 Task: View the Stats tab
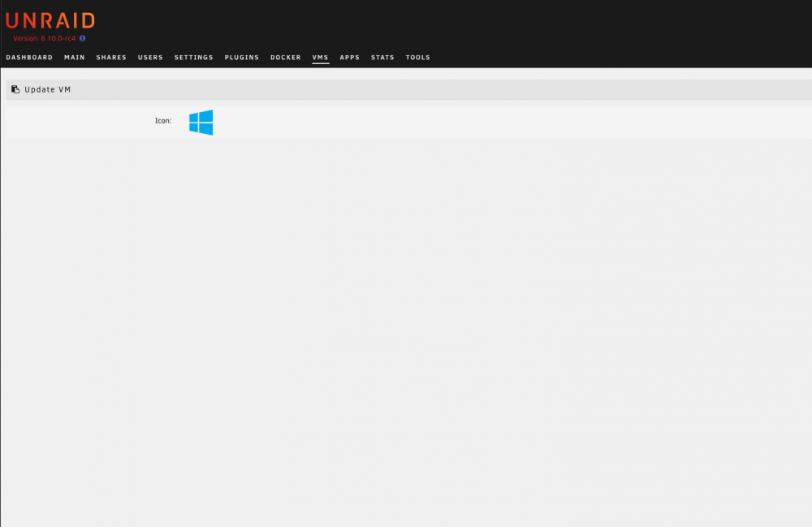click(382, 58)
